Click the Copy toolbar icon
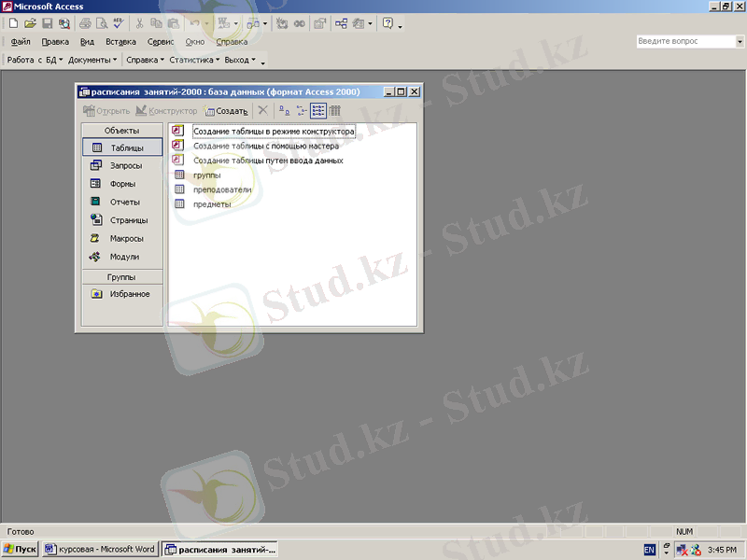Screen dimensions: 747x560 [156, 23]
